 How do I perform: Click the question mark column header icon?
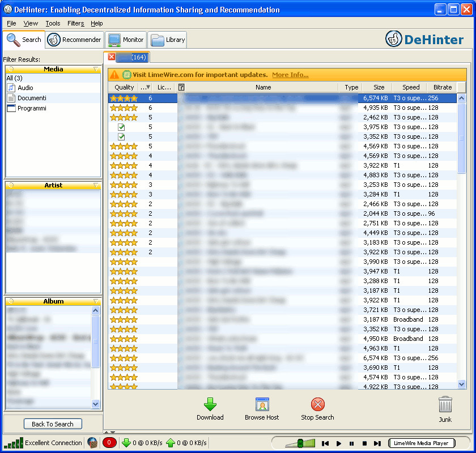181,87
